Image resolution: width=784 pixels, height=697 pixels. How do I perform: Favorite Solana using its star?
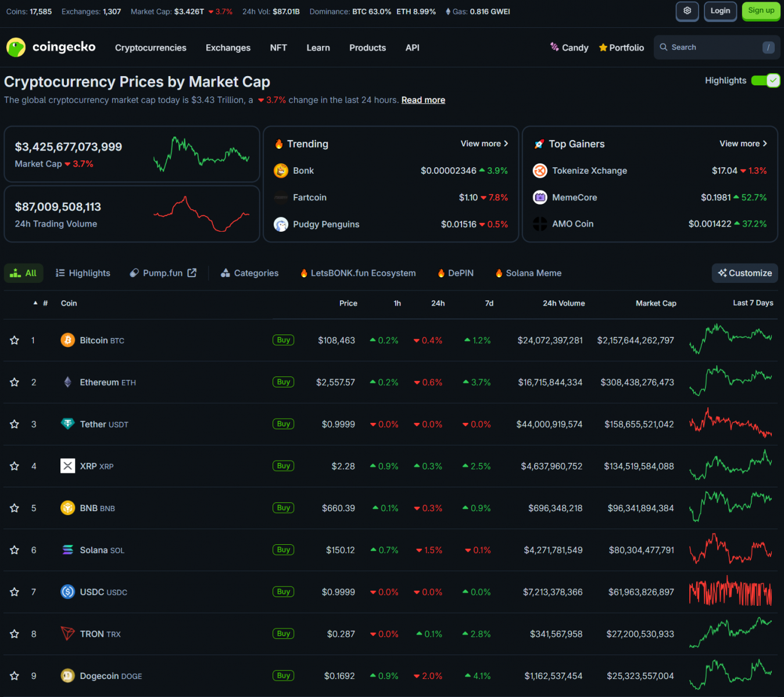(x=14, y=549)
